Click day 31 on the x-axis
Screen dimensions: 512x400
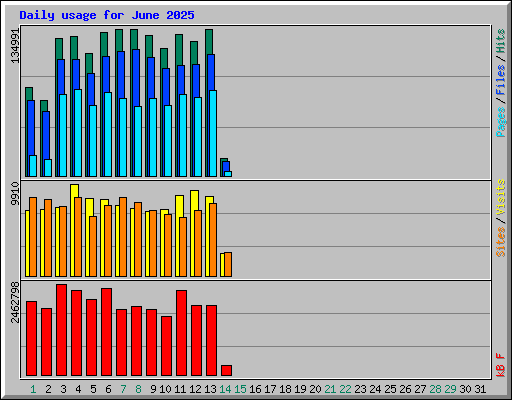click(480, 389)
